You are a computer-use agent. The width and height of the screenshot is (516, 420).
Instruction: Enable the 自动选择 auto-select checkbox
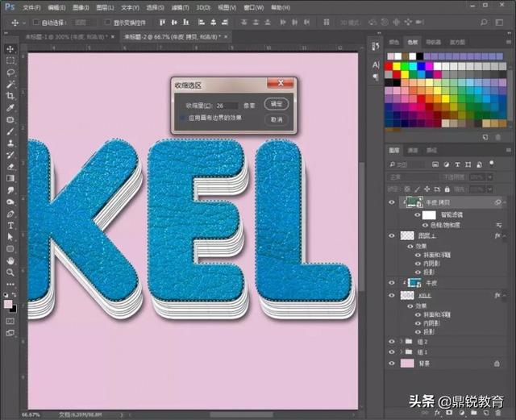(x=35, y=23)
